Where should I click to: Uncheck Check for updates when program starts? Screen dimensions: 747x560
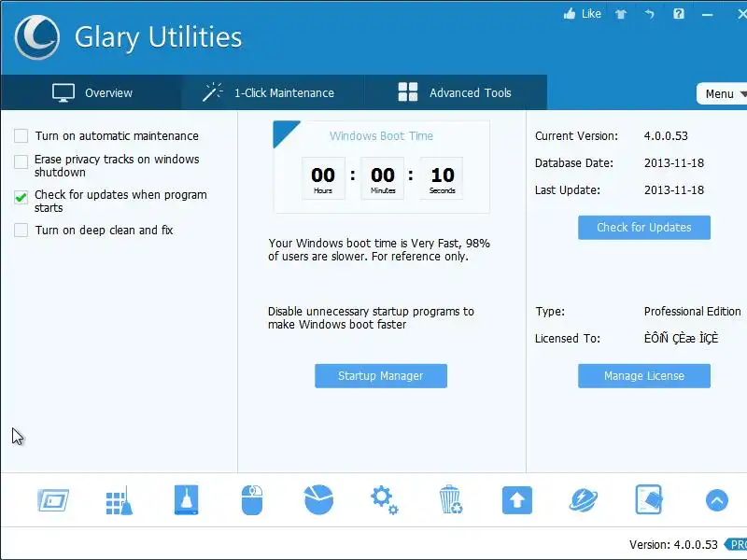(x=21, y=197)
